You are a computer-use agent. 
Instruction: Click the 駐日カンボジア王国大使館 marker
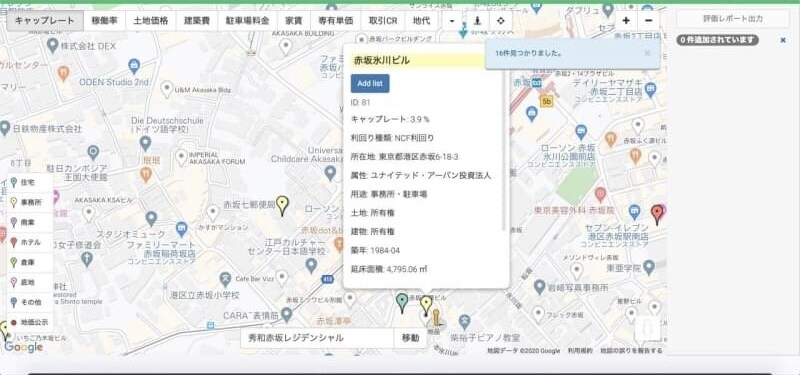tap(93, 152)
